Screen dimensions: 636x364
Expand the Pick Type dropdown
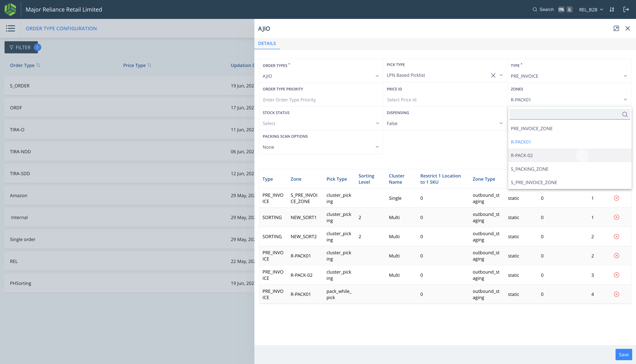coord(501,75)
